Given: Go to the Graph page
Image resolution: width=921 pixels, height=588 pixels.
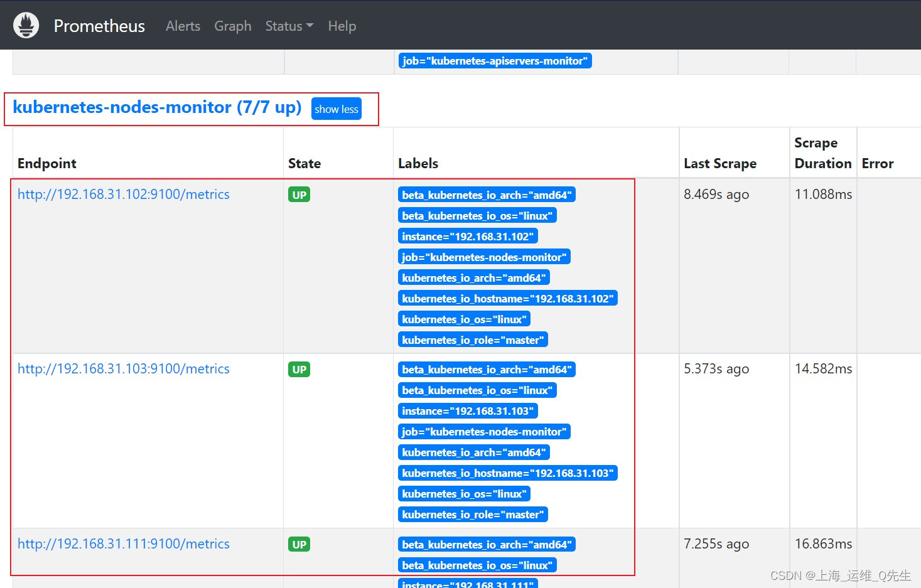Looking at the screenshot, I should pos(233,26).
